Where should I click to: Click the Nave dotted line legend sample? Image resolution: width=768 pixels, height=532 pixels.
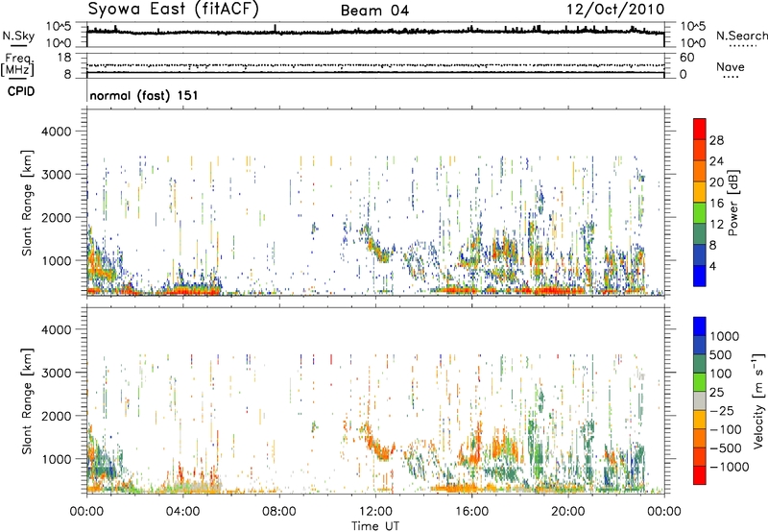point(731,77)
